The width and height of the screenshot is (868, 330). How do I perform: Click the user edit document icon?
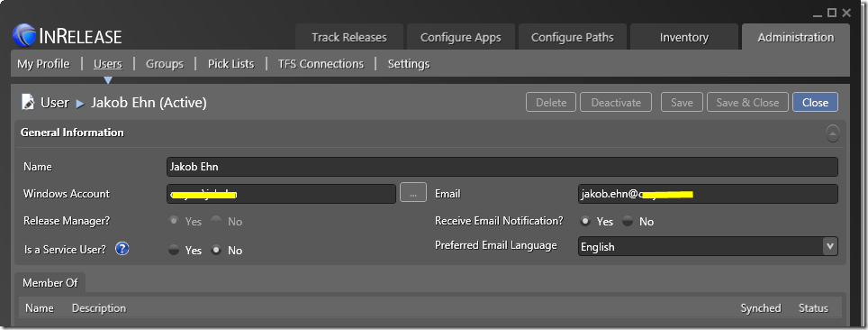pyautogui.click(x=27, y=102)
